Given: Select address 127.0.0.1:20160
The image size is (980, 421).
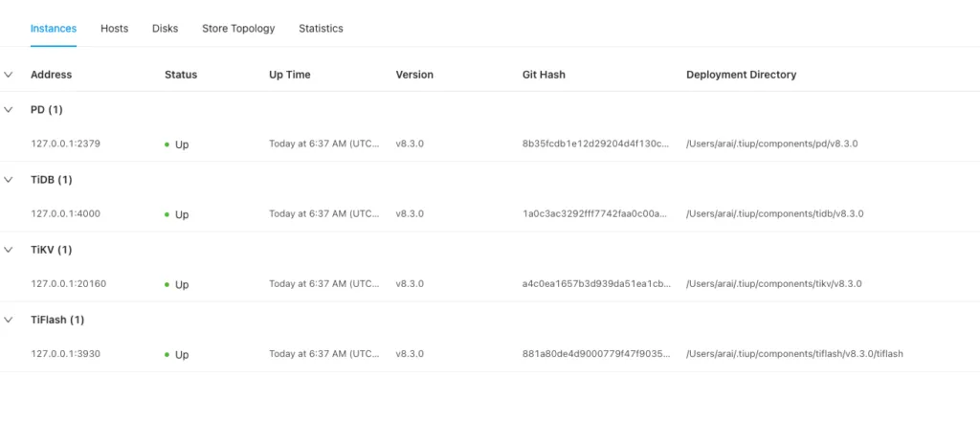Looking at the screenshot, I should [69, 283].
